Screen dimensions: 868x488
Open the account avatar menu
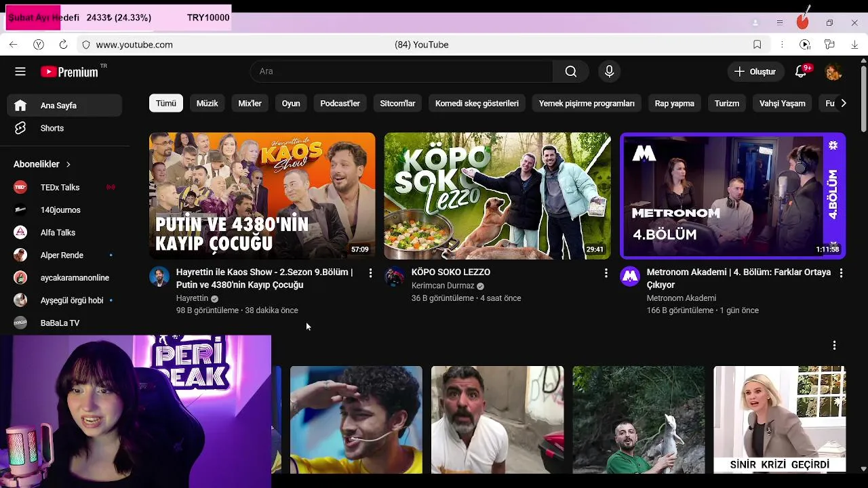(x=833, y=71)
